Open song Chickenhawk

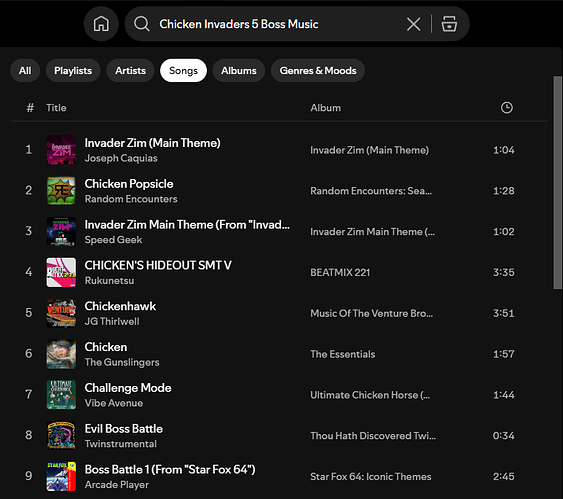[120, 306]
